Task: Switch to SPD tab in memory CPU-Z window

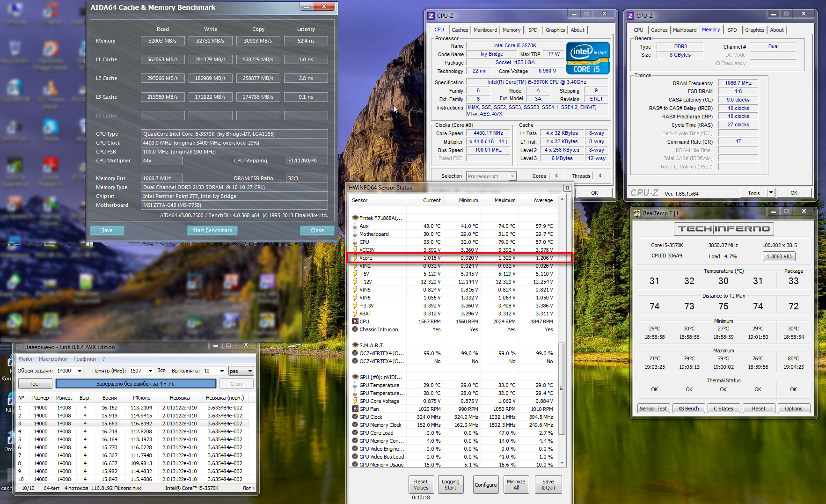Action: pos(732,30)
